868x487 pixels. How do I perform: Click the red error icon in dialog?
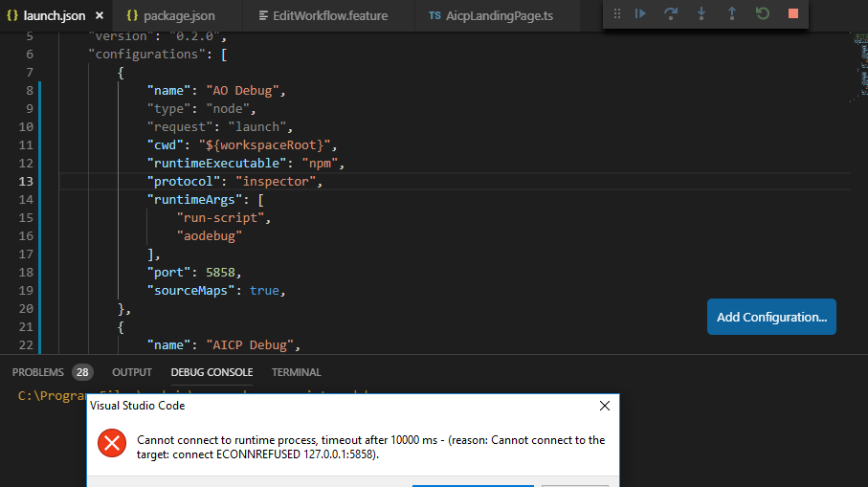tap(112, 443)
